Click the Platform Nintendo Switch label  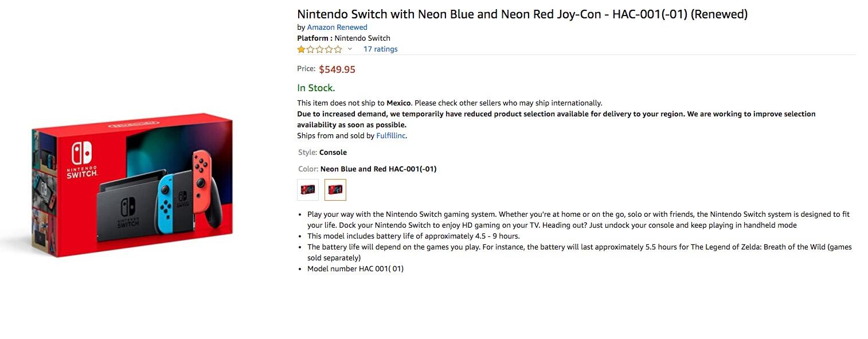tap(343, 38)
